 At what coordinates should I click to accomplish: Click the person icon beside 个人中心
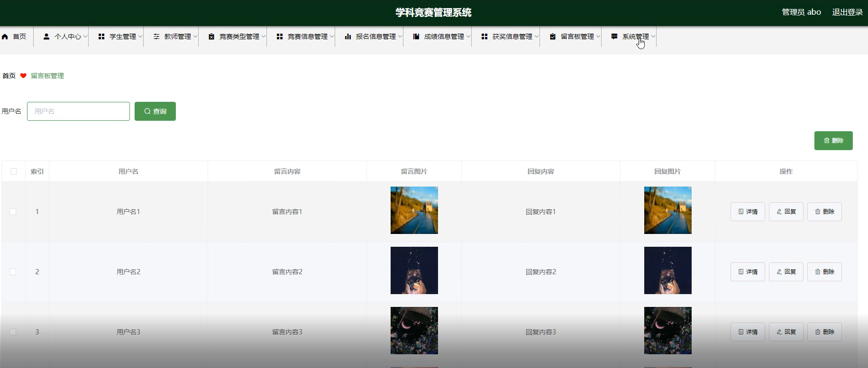click(46, 36)
